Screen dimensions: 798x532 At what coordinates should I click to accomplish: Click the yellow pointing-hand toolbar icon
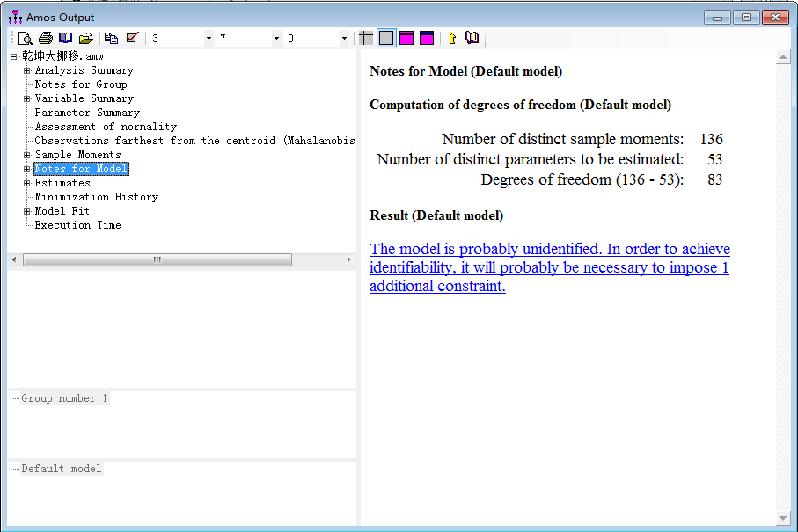click(451, 38)
